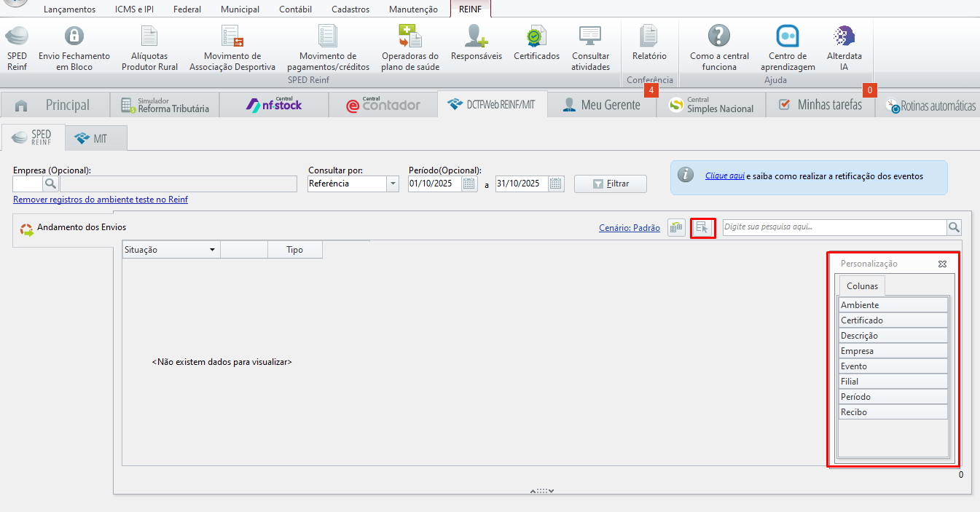Open the Manutenção menu tab
The image size is (980, 512).
coord(414,9)
